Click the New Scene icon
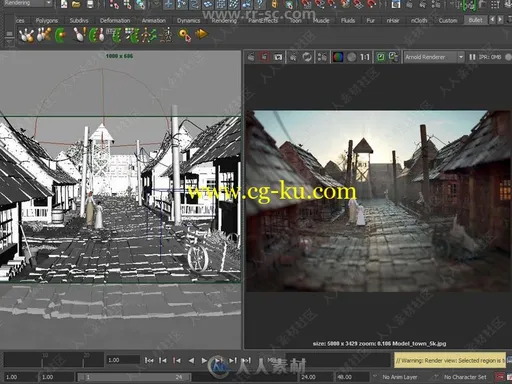This screenshot has height=384, width=512. pos(64,4)
